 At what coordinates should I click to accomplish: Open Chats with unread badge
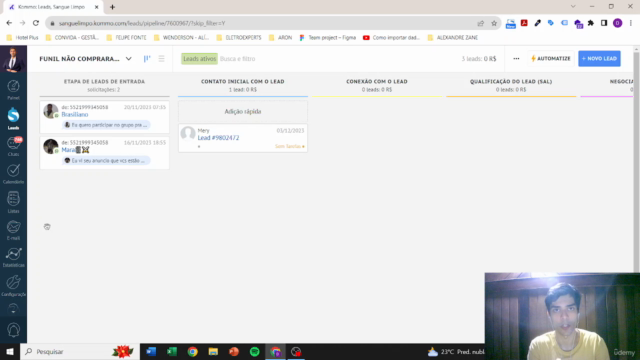click(x=13, y=147)
